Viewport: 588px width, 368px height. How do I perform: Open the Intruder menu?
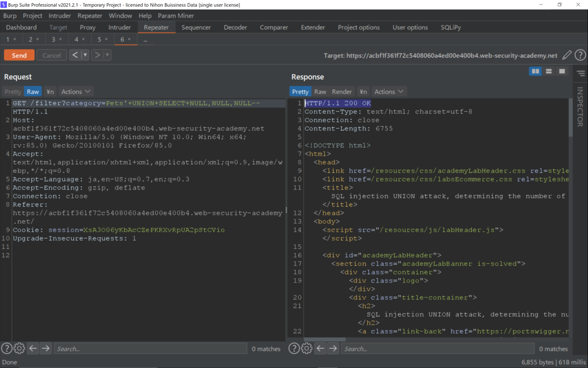click(60, 16)
